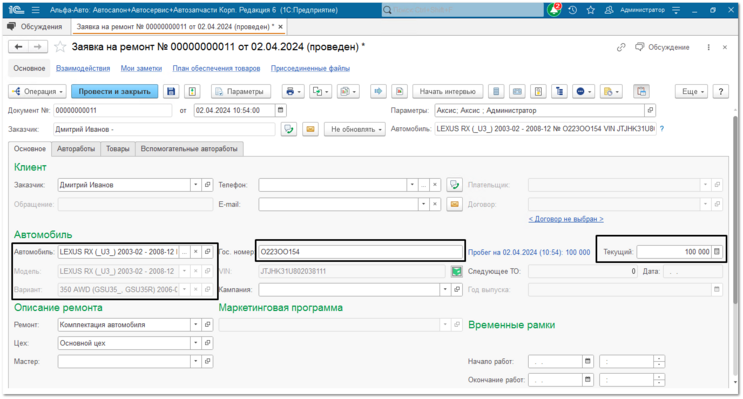Clear the Автомобиль field with X button
This screenshot has height=399, width=743.
pyautogui.click(x=195, y=252)
